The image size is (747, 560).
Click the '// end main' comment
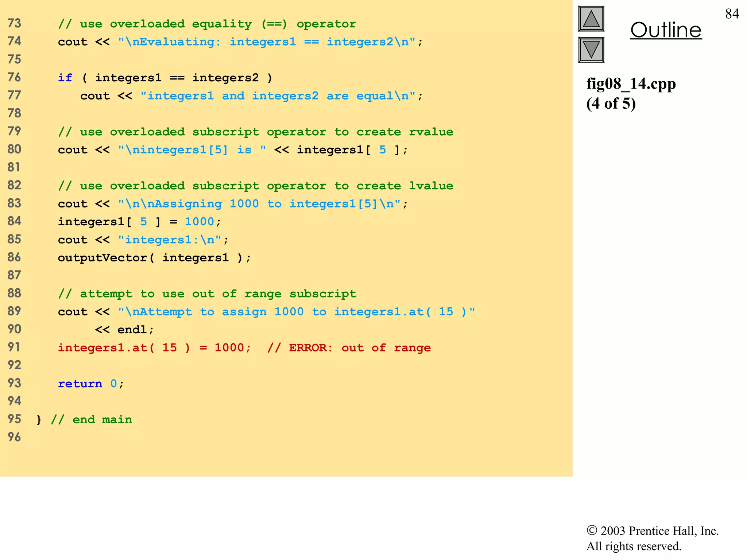pos(91,420)
